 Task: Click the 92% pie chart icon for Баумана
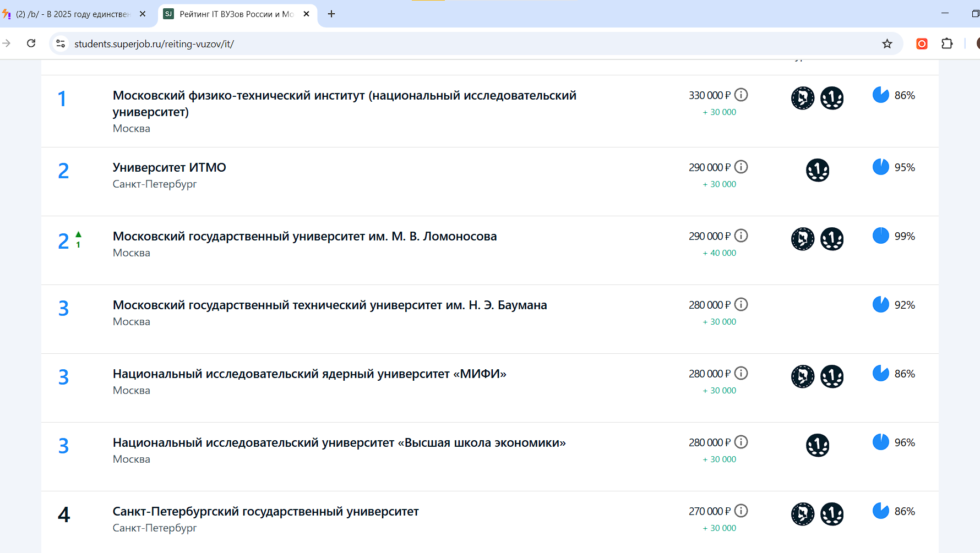click(881, 304)
